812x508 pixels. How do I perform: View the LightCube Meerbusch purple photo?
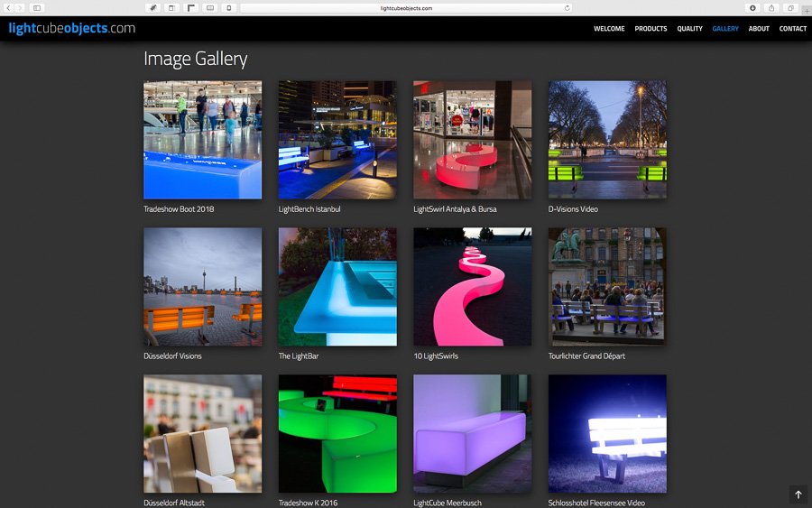point(472,434)
